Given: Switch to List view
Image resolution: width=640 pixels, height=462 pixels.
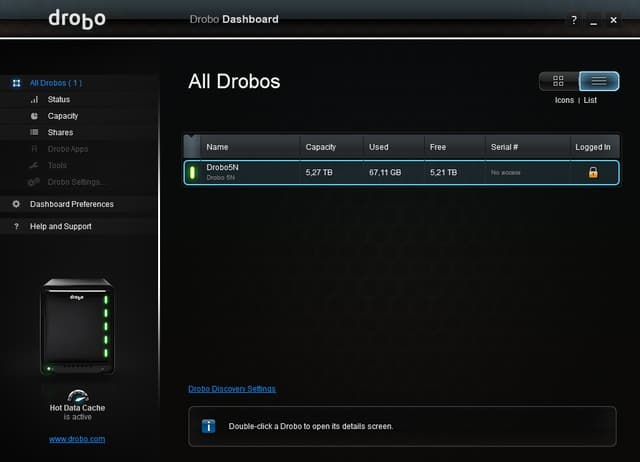Looking at the screenshot, I should coord(599,81).
